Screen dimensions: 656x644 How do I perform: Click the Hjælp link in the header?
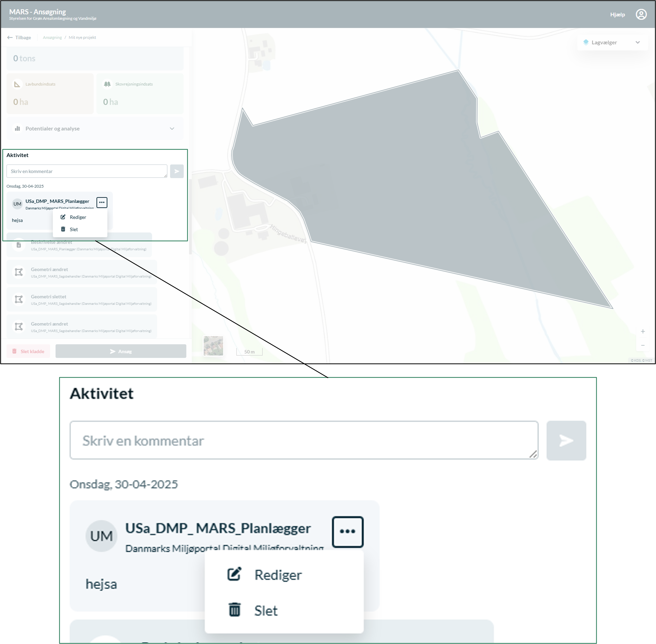[x=617, y=15]
